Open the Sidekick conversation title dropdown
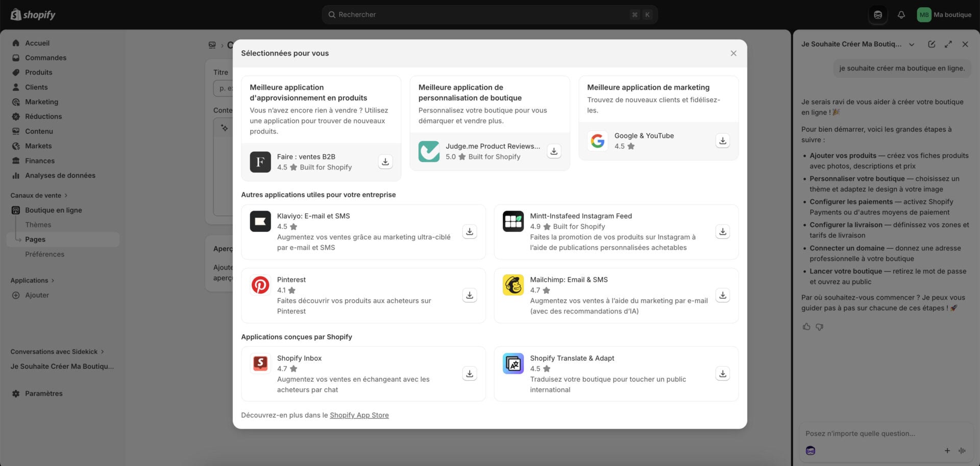Image resolution: width=980 pixels, height=466 pixels. [x=912, y=44]
